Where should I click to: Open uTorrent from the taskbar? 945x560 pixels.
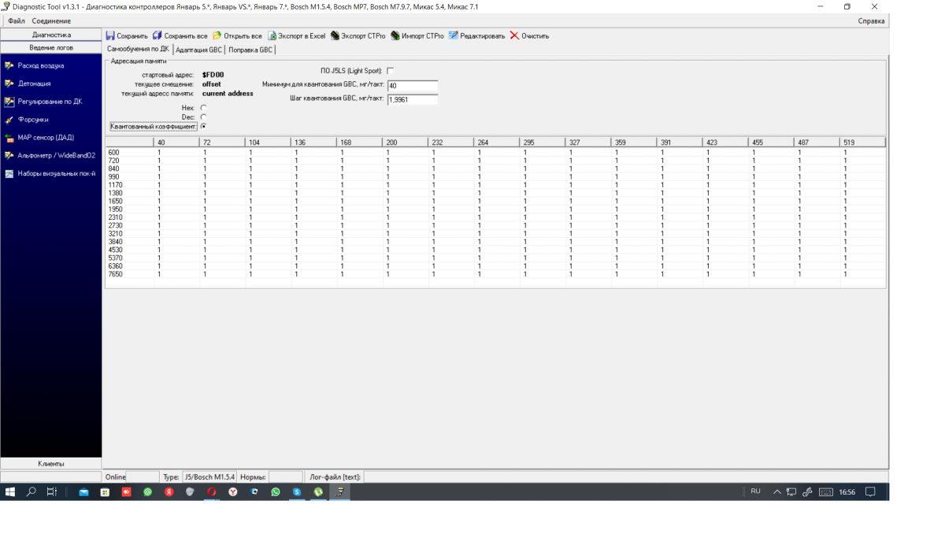318,491
